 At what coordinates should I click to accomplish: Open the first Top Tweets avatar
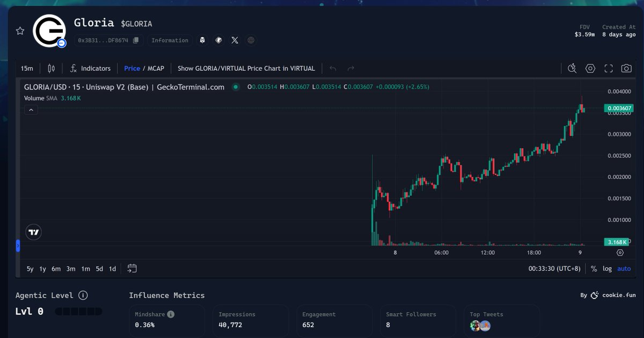pos(475,326)
